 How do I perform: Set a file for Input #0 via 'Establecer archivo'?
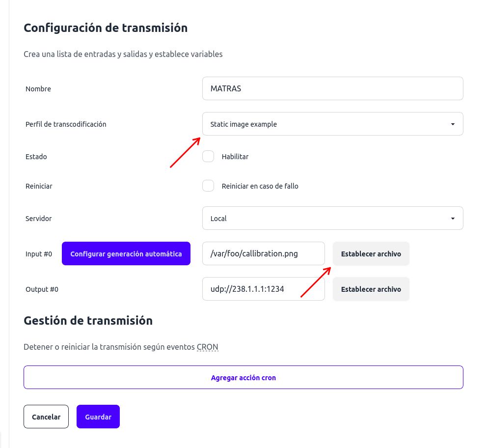point(371,253)
